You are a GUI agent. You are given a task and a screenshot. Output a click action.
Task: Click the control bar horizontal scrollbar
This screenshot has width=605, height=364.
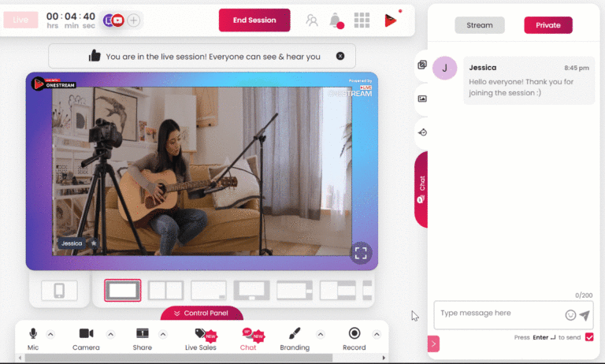coord(179,358)
